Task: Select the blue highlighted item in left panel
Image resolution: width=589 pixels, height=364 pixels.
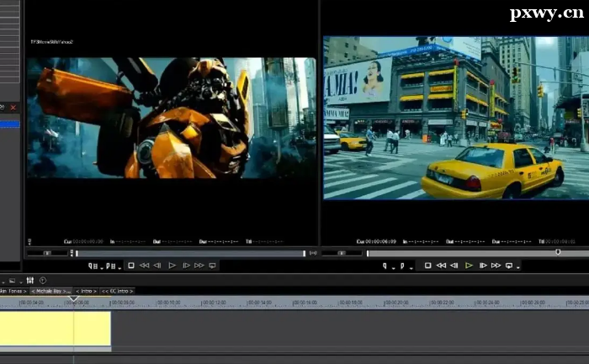Action: tap(10, 124)
